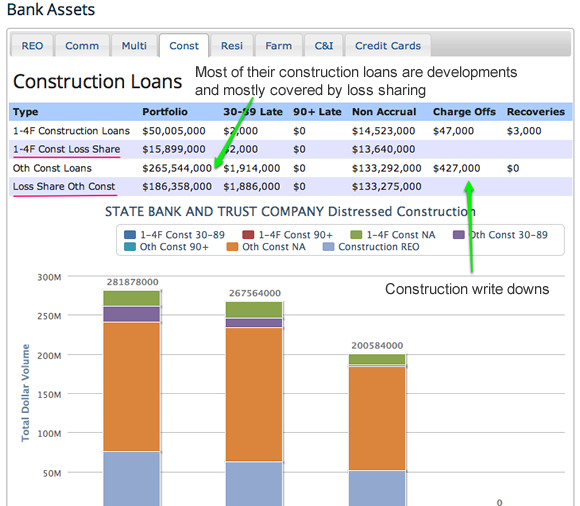Click the $133,275,000 non accrual value

click(x=387, y=186)
